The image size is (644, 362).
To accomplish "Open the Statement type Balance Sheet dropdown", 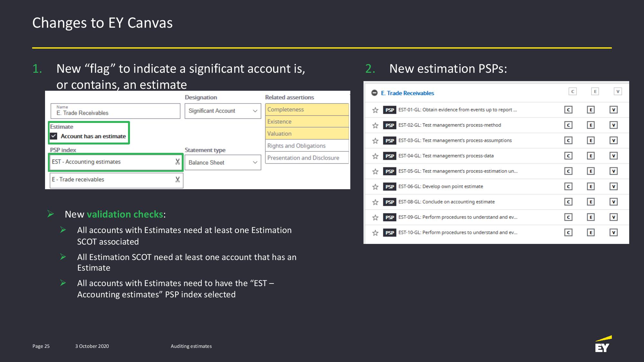I will pos(223,162).
